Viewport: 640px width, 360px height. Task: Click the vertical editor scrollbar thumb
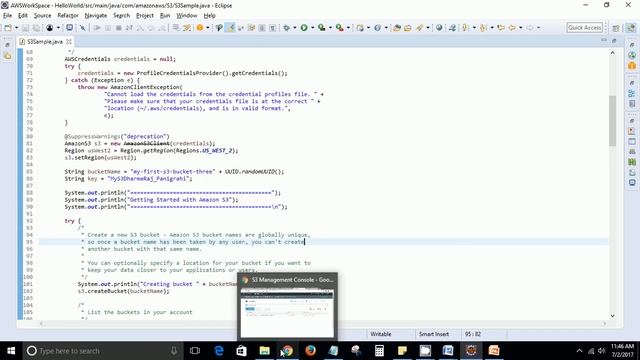tap(612, 120)
